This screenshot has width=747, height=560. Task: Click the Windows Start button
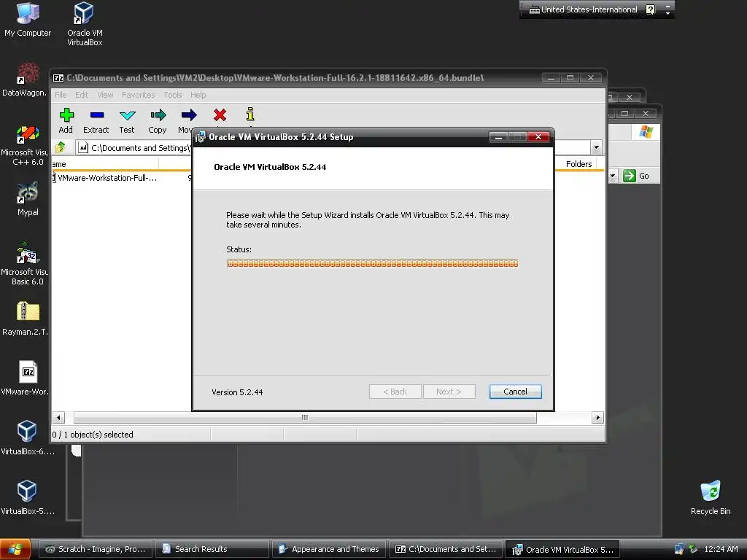point(15,549)
